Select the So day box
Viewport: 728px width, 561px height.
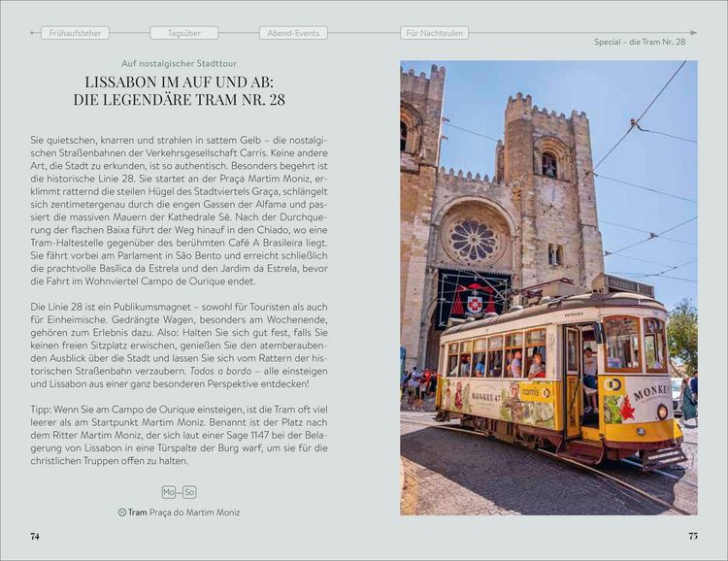(x=189, y=492)
